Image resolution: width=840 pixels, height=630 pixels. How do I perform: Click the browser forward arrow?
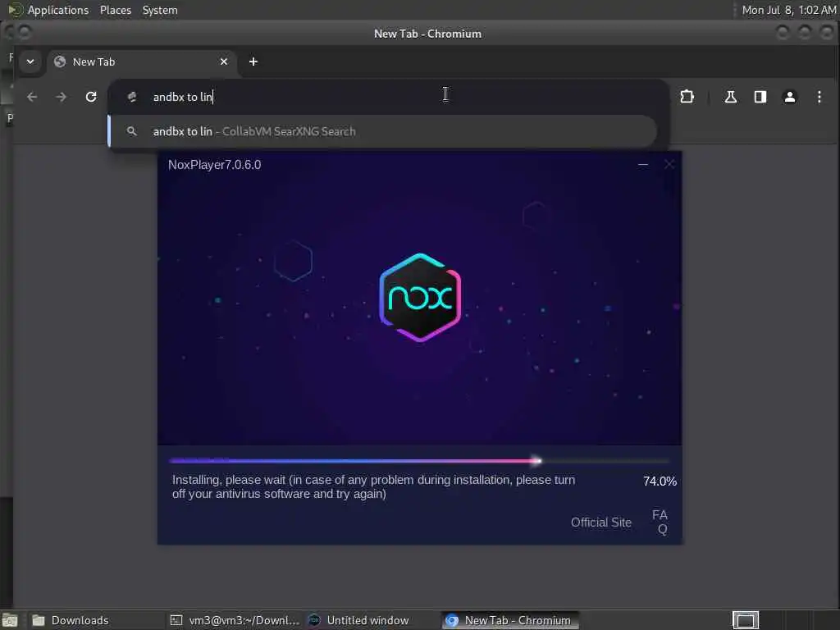pos(61,97)
